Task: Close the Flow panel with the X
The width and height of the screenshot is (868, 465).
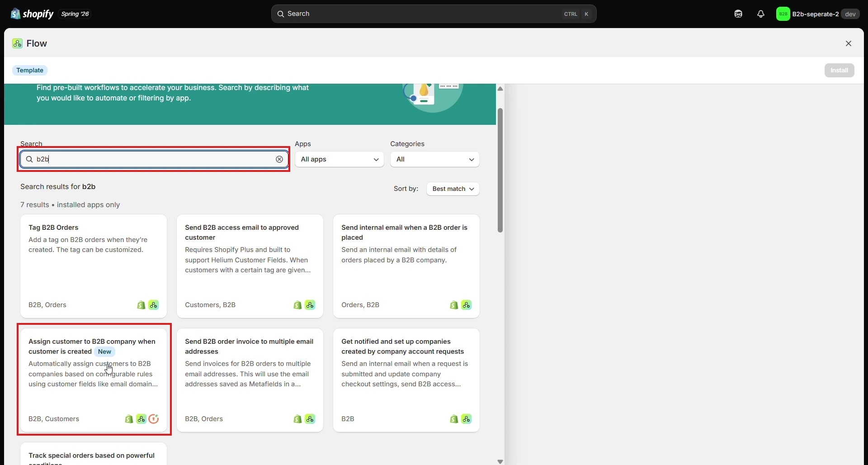Action: pyautogui.click(x=849, y=43)
